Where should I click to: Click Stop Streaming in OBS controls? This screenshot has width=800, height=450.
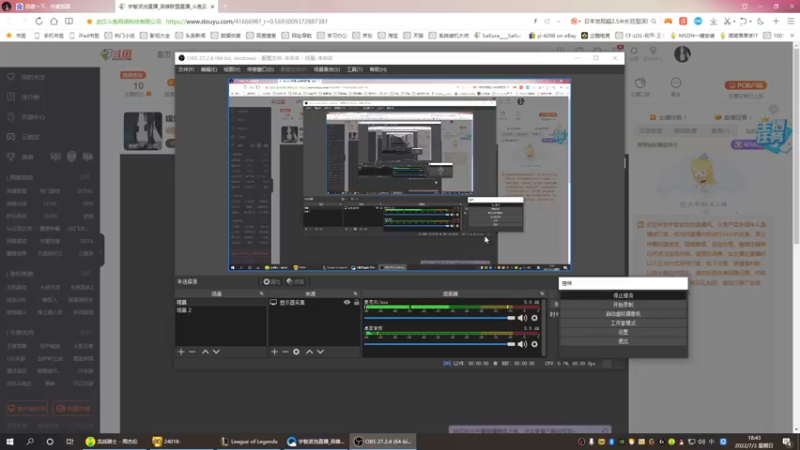(x=623, y=295)
